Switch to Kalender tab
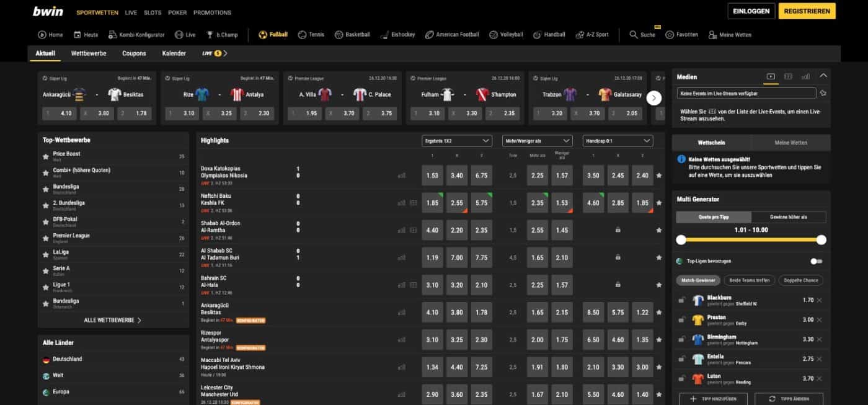 pos(174,53)
